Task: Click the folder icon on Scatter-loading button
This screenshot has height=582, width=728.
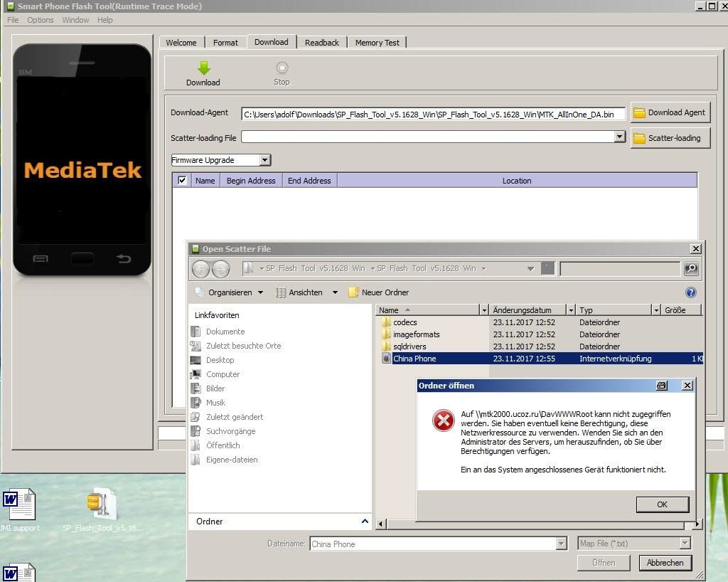Action: coord(639,139)
